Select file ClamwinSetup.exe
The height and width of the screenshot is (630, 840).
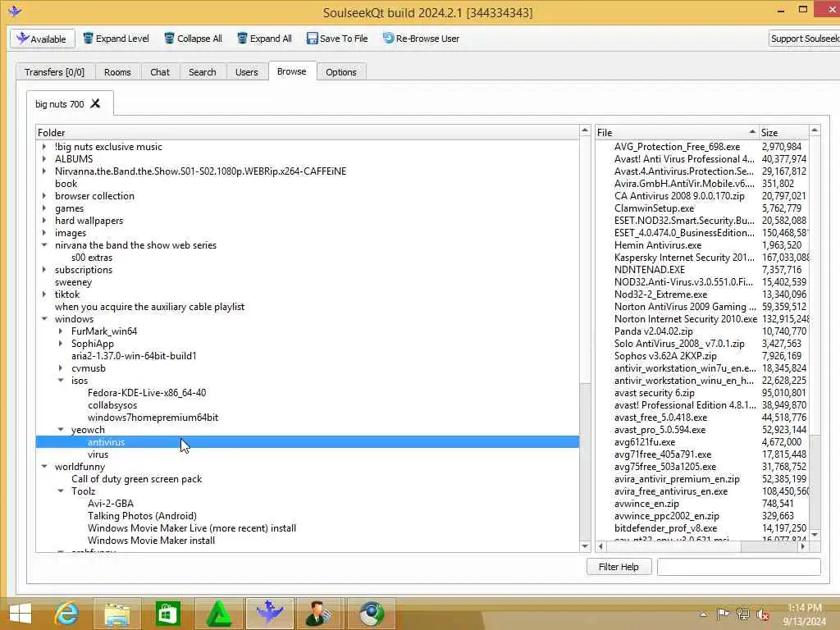[654, 208]
